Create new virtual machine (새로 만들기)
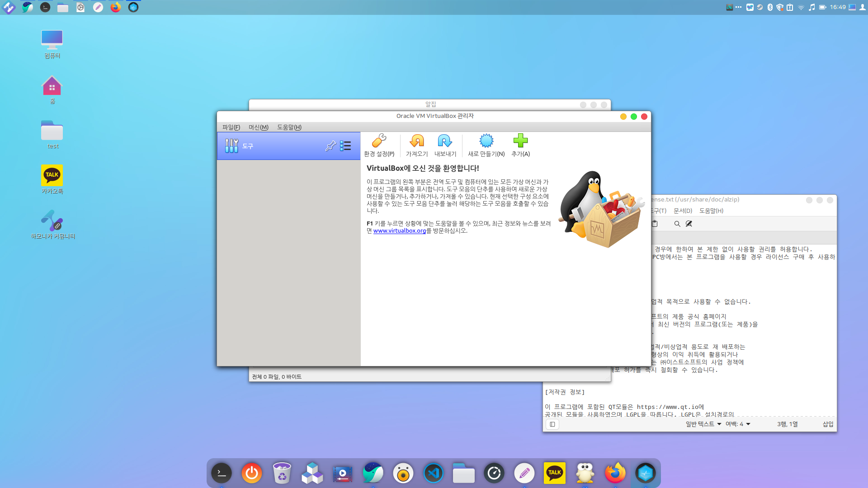This screenshot has height=488, width=868. [x=486, y=145]
